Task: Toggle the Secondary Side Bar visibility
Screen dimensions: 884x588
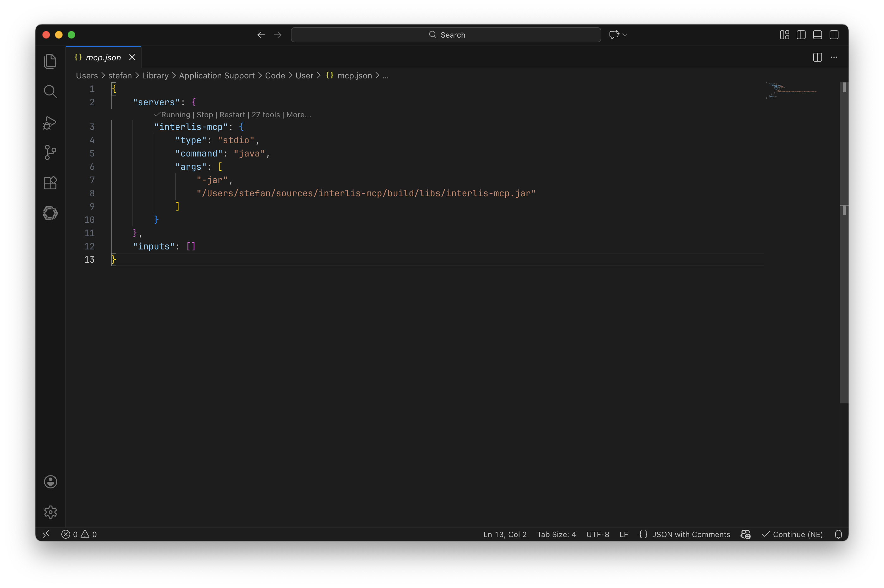Action: [834, 34]
